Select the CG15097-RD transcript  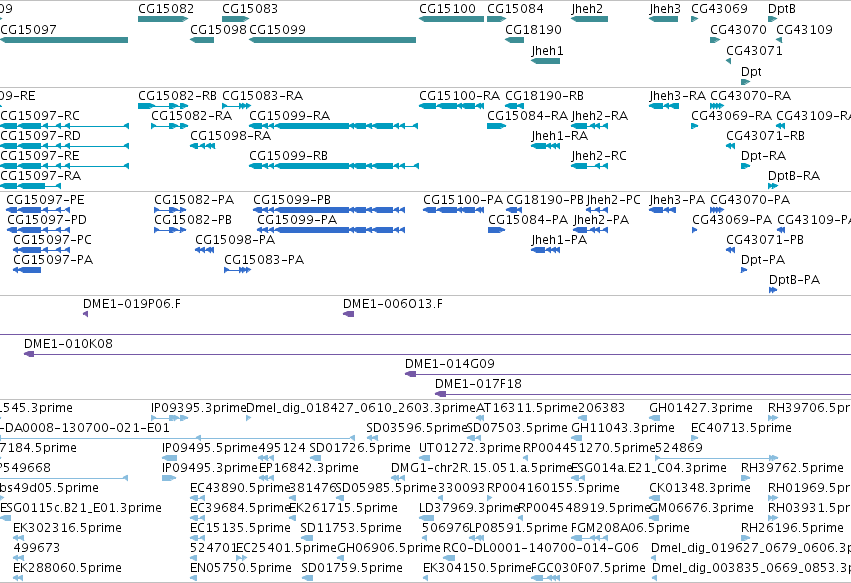[x=64, y=146]
